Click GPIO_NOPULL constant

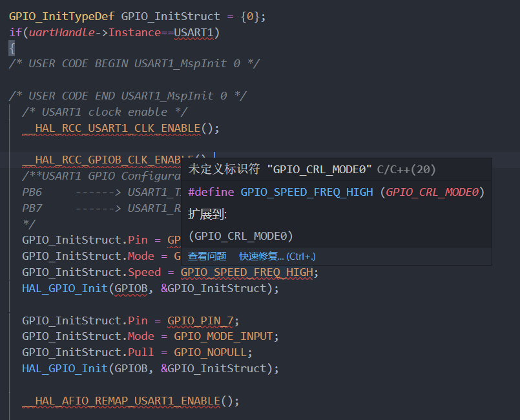pos(210,352)
